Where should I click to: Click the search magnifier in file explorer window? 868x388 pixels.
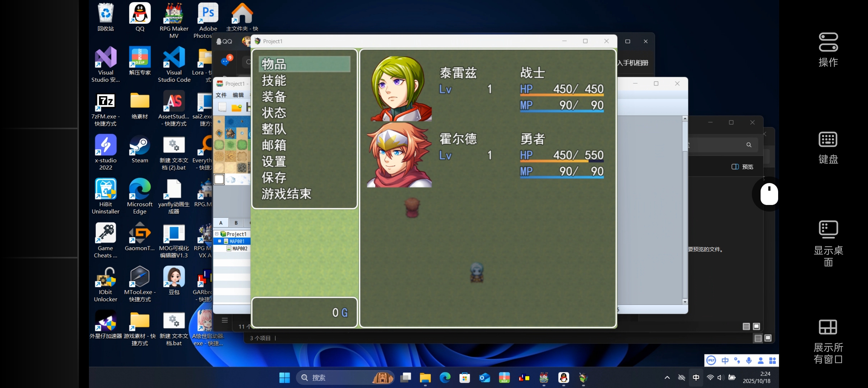(x=749, y=145)
